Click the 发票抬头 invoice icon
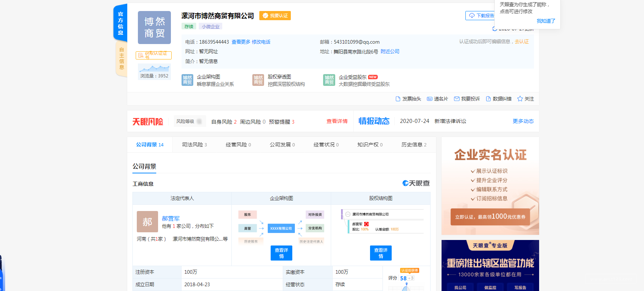This screenshot has height=291, width=644. point(398,99)
